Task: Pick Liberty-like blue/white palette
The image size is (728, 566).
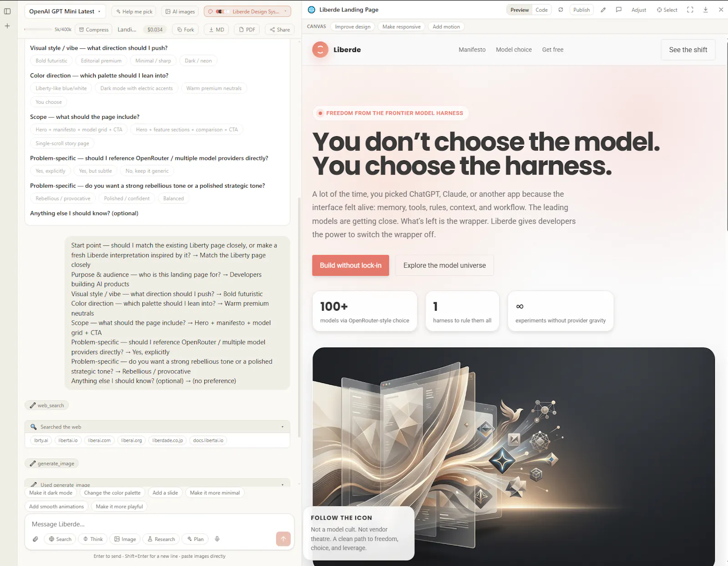Action: 61,88
